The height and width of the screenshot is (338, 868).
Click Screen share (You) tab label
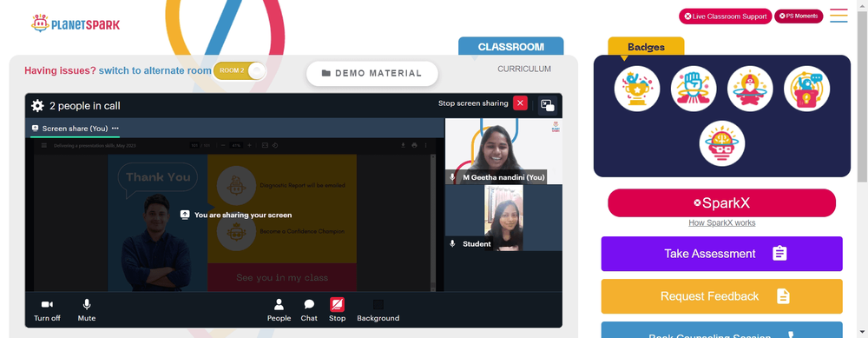click(75, 128)
